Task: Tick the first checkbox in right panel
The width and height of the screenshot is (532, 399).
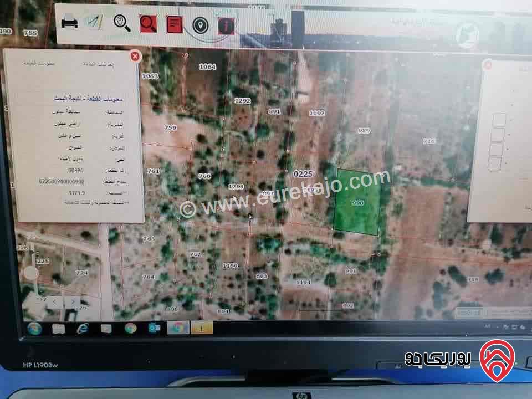Action: [x=499, y=120]
